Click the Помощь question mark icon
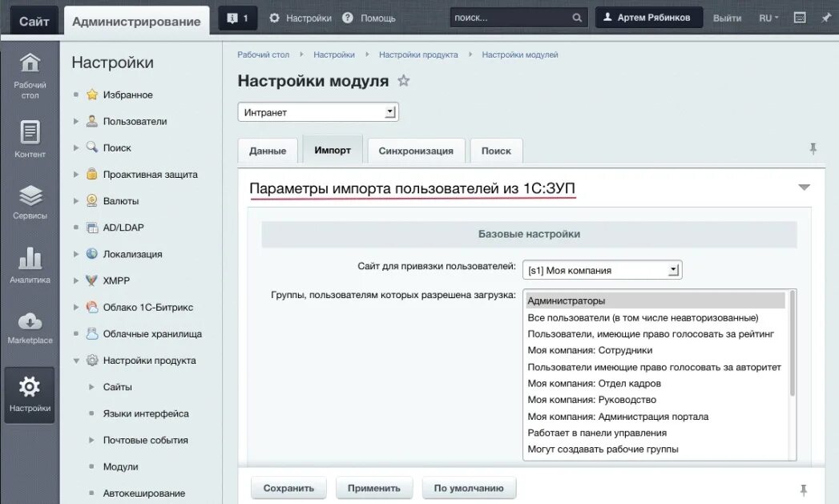Image resolution: width=839 pixels, height=504 pixels. (347, 18)
